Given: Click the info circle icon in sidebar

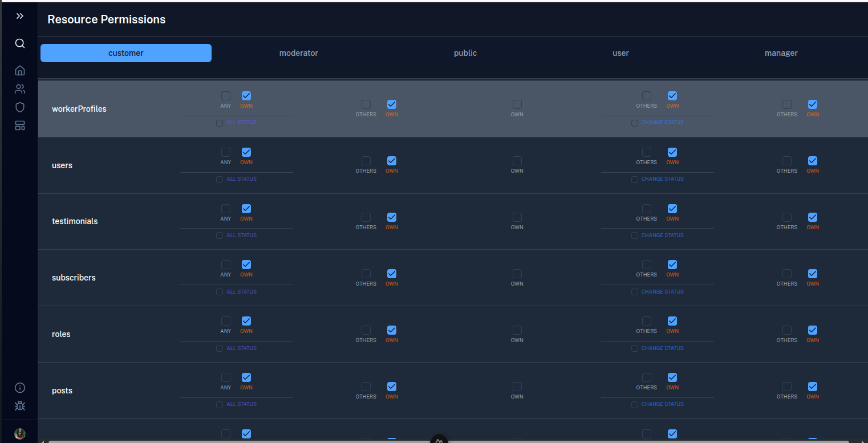Looking at the screenshot, I should click(x=20, y=388).
